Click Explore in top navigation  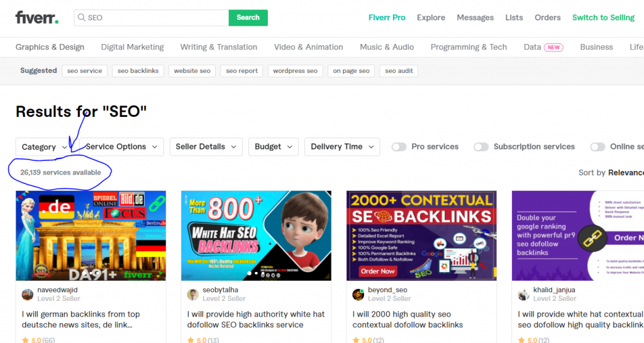pos(431,18)
